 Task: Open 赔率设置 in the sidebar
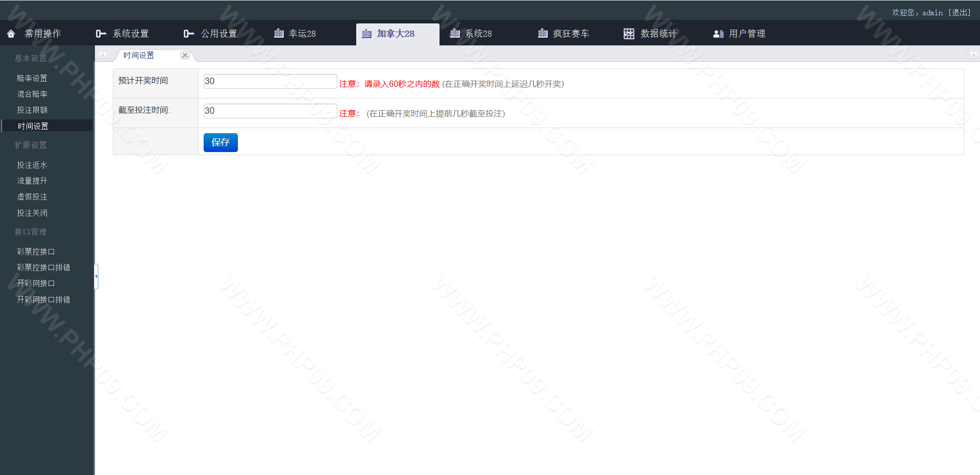pos(32,78)
